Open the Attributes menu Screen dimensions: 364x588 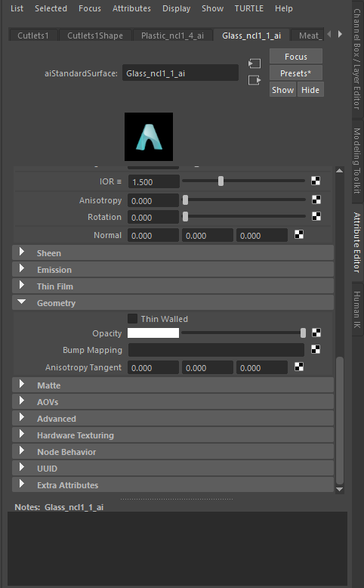point(131,8)
